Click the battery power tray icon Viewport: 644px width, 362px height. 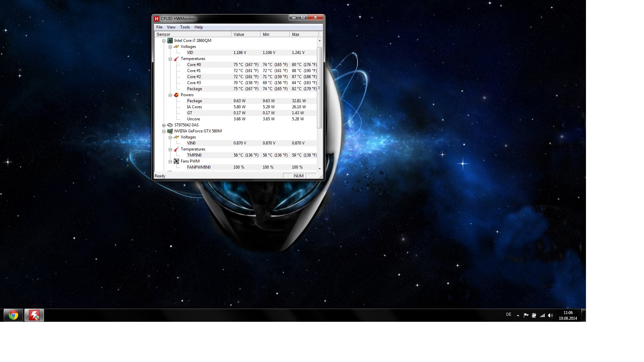pyautogui.click(x=534, y=315)
